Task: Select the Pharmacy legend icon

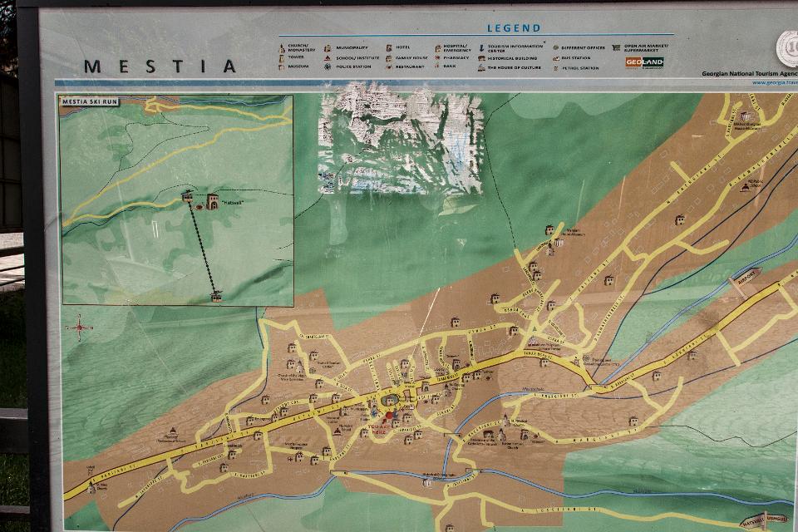Action: [x=438, y=57]
